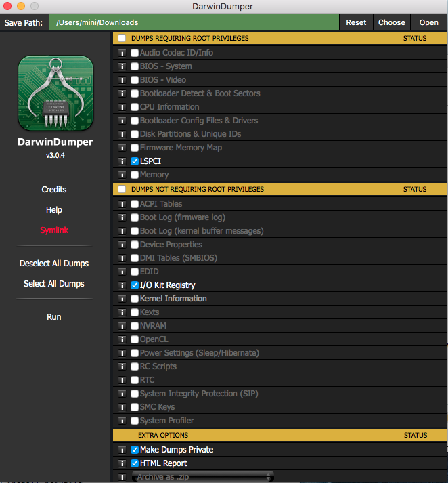
Task: Click info icon next to Firmware Memory Map
Action: (122, 148)
